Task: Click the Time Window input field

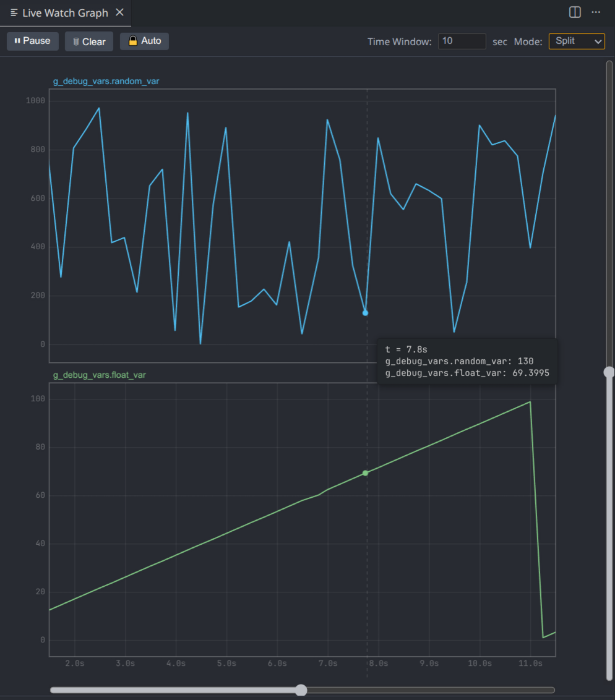Action: [x=462, y=41]
